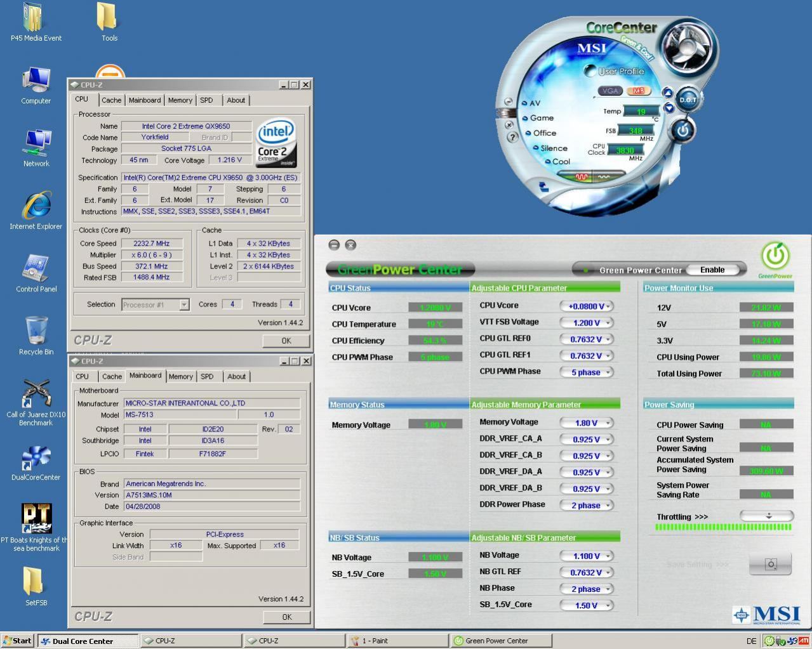
Task: Select the Computer desktop icon
Action: [x=36, y=85]
